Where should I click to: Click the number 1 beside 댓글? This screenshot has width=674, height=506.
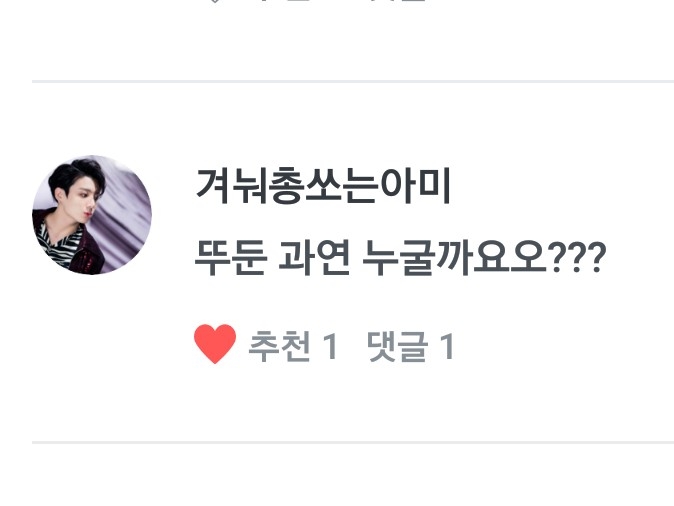coord(447,346)
